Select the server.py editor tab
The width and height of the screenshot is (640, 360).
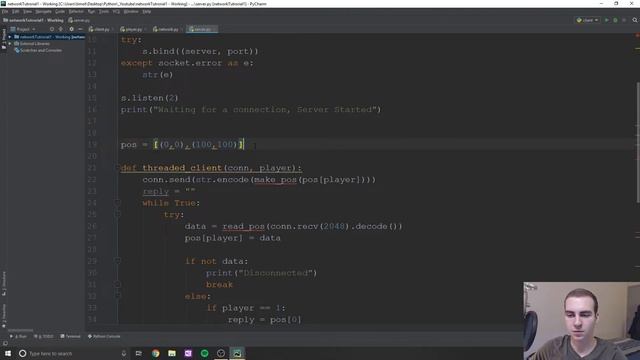pos(201,29)
